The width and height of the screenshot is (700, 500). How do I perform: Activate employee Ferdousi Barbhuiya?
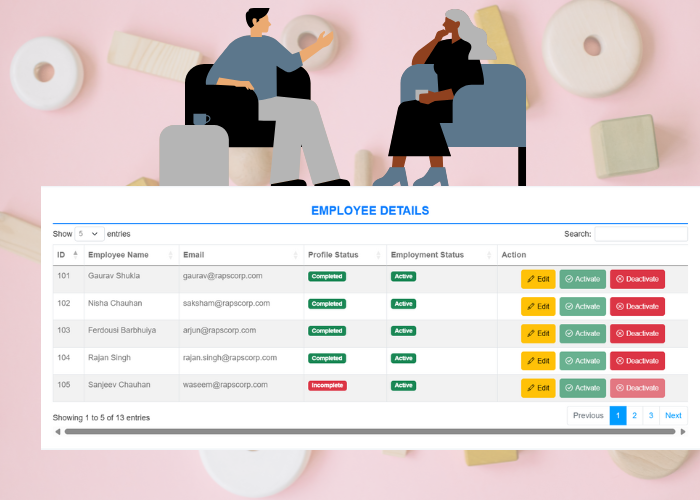[583, 333]
